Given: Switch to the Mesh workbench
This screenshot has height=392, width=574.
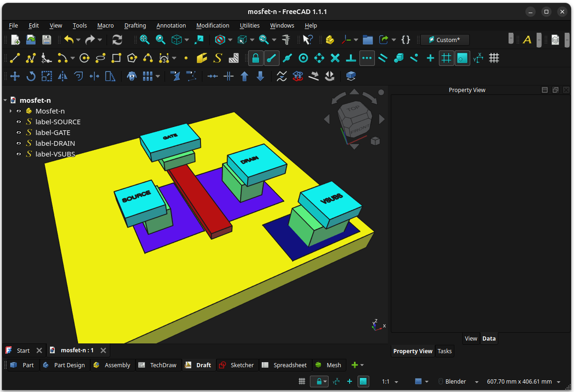Looking at the screenshot, I should pyautogui.click(x=329, y=365).
